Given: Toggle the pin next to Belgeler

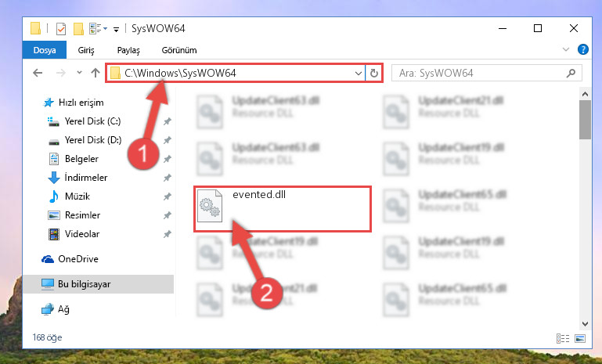Looking at the screenshot, I should 167,159.
